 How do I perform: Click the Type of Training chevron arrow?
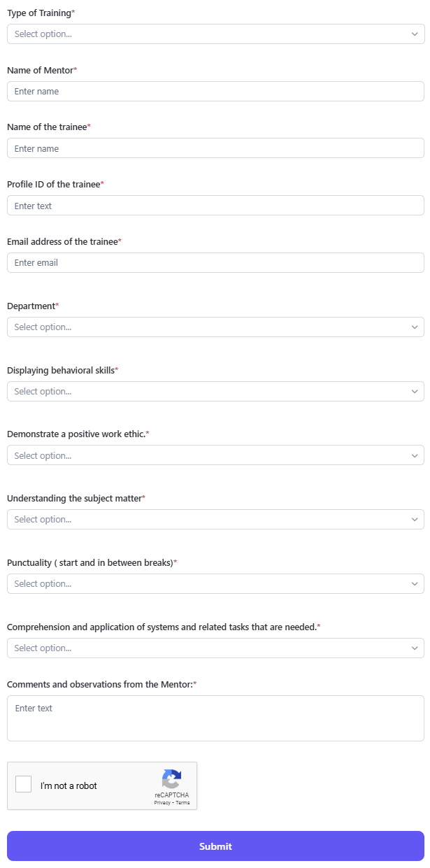(415, 34)
